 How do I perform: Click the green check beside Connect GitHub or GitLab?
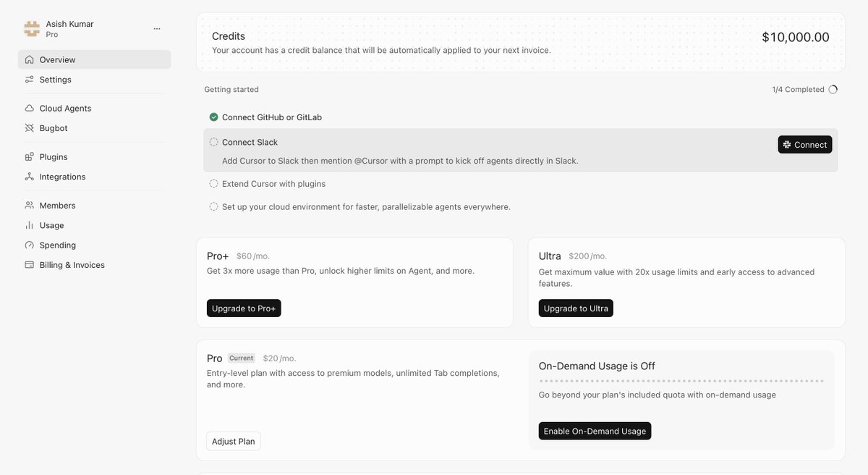coord(214,117)
